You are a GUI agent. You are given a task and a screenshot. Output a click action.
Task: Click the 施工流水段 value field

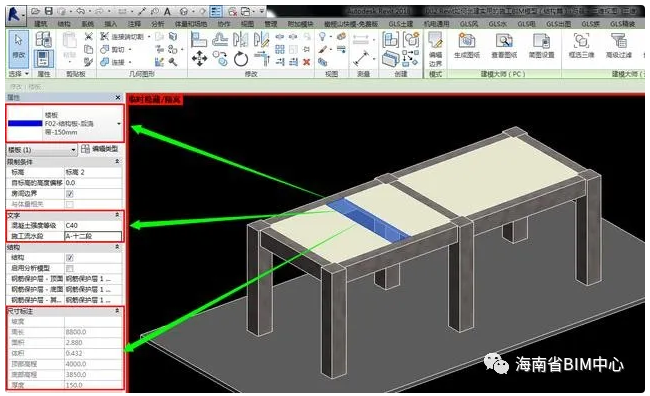point(93,236)
